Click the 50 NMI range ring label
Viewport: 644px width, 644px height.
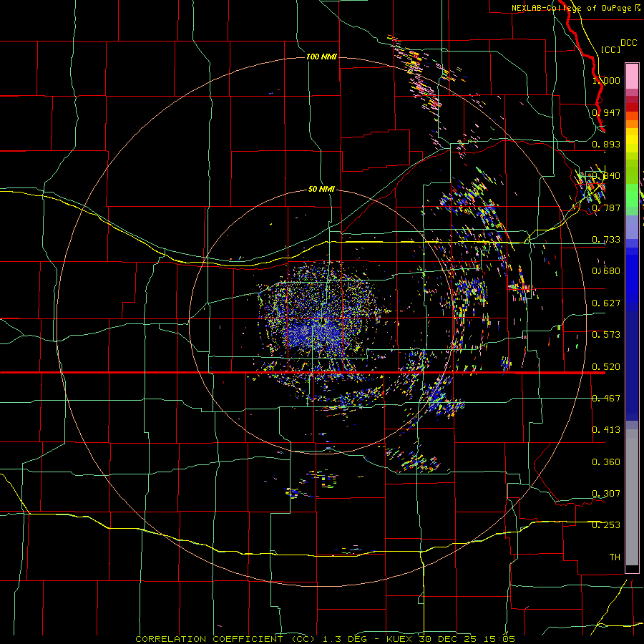[x=321, y=189]
